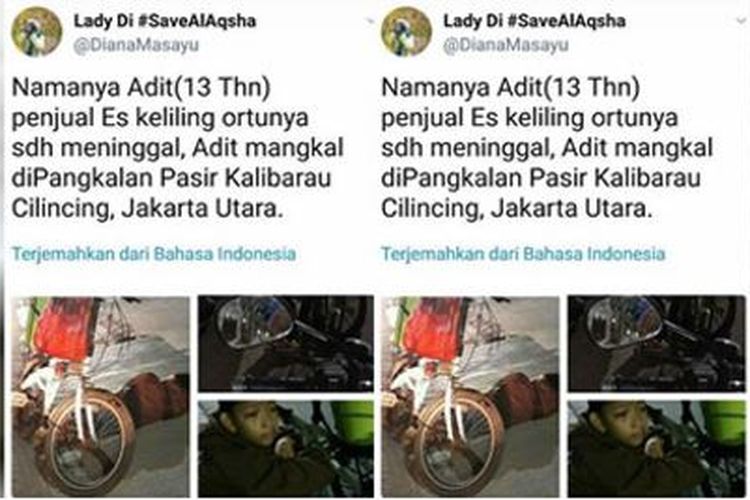
Task: View dark mirror photo in right tweet
Action: pos(656,344)
